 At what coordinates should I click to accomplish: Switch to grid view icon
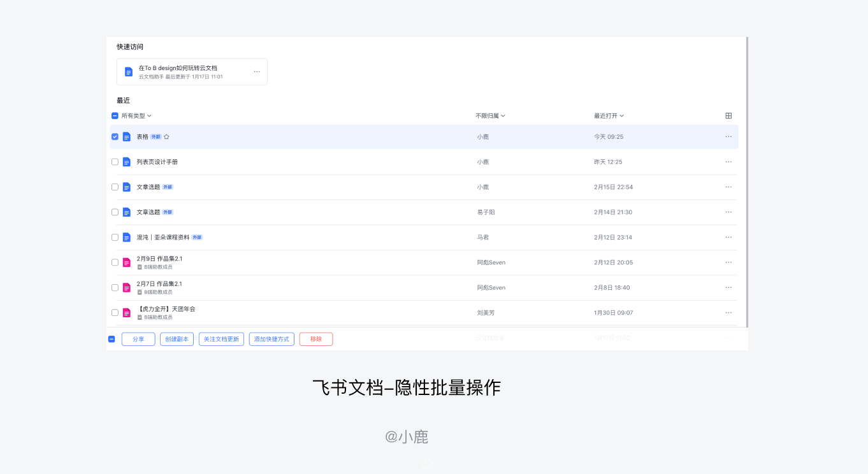[728, 116]
